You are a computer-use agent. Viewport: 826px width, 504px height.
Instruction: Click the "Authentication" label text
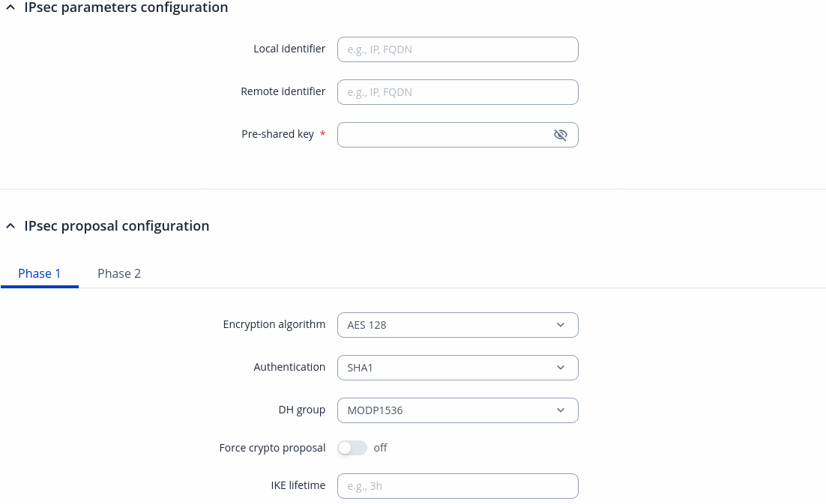(x=289, y=368)
